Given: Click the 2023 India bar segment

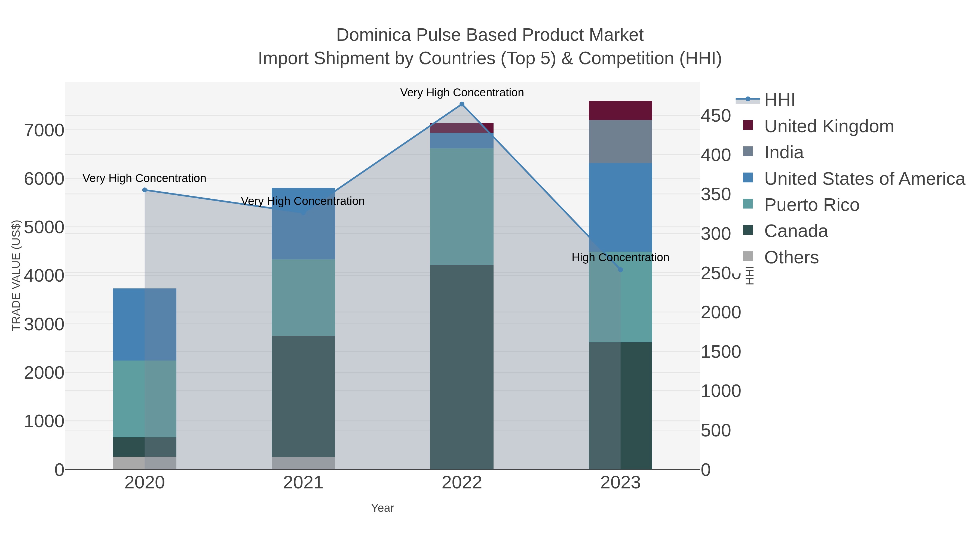Looking at the screenshot, I should [x=620, y=141].
